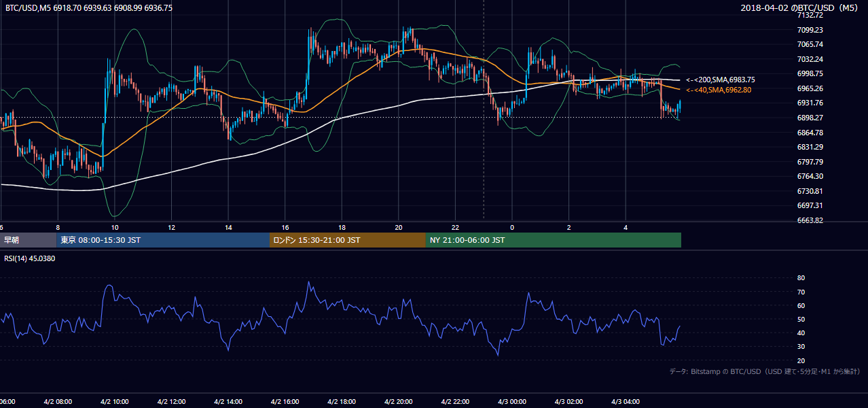The width and height of the screenshot is (868, 408).
Task: Click hour label 22 under the price chart
Action: coord(456,227)
